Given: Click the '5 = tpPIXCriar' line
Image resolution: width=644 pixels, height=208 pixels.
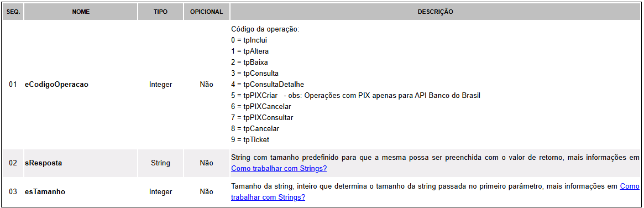Looking at the screenshot, I should [x=355, y=96].
